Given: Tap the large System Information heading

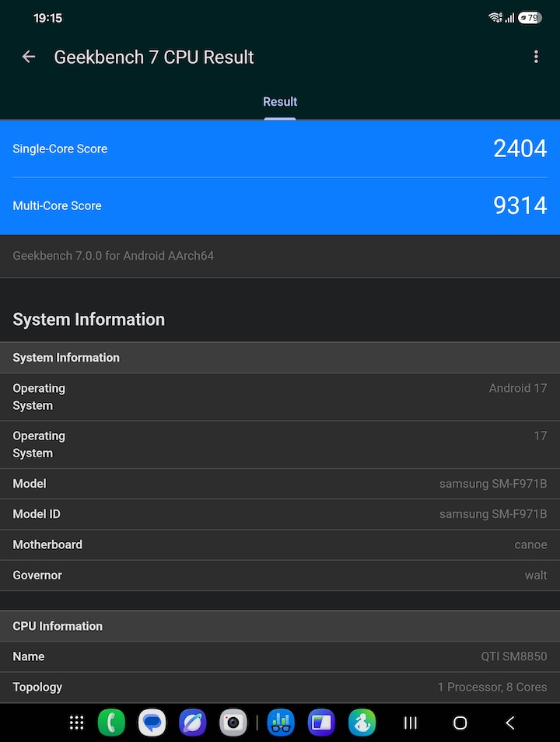Looking at the screenshot, I should [89, 320].
